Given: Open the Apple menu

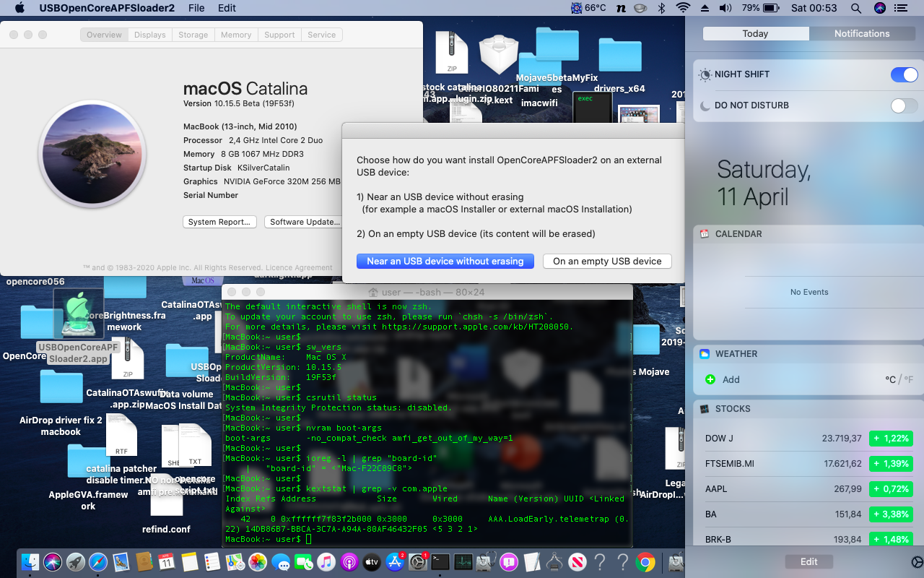Looking at the screenshot, I should [x=19, y=8].
